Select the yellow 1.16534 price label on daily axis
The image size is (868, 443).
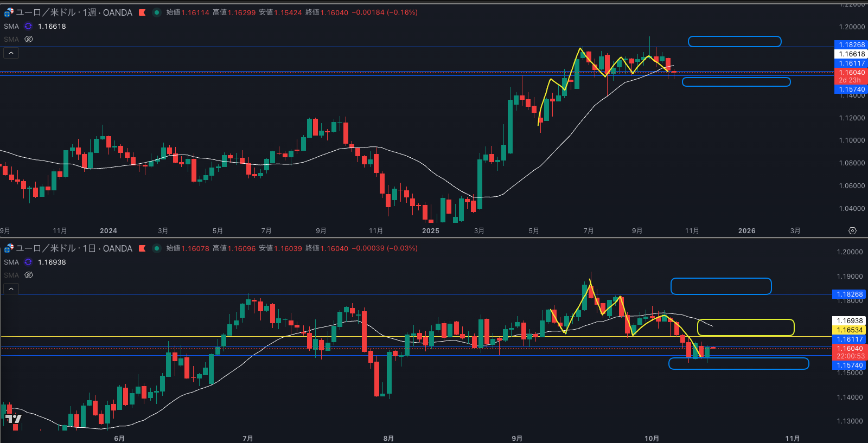tap(850, 330)
